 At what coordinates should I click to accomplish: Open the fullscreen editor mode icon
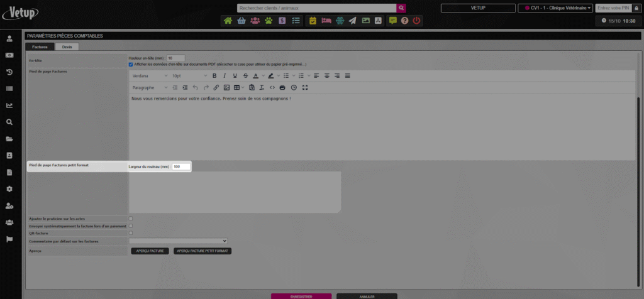click(305, 87)
